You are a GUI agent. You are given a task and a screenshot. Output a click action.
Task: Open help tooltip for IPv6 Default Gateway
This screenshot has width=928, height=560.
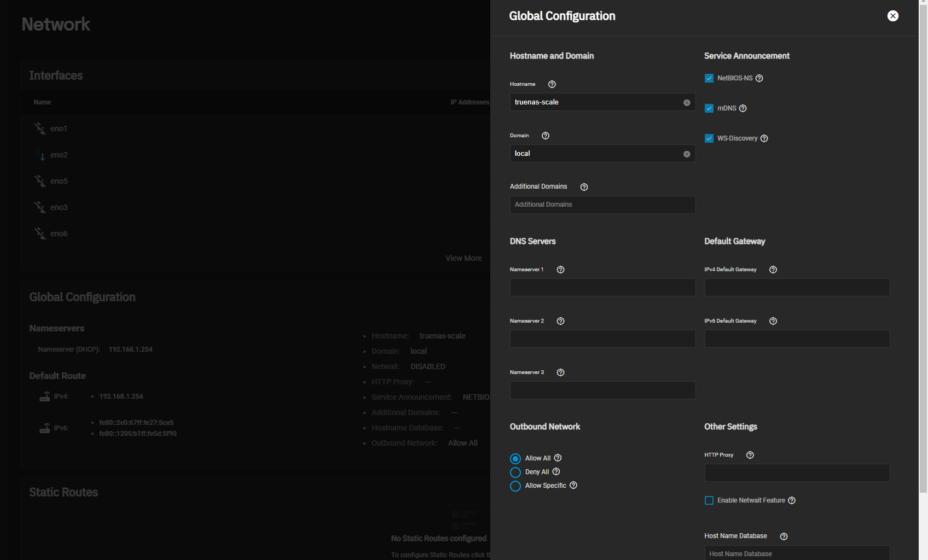(x=773, y=321)
